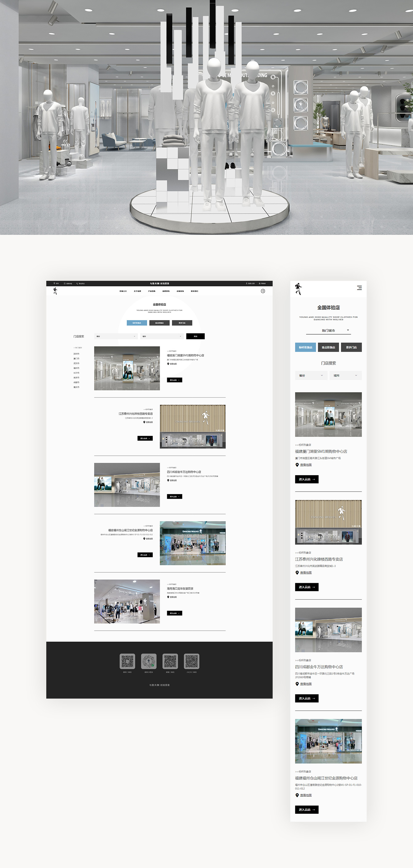Screen dimensions: 413x868
Task: Open 品牌资讯 in the desktop navigation
Action: click(166, 291)
